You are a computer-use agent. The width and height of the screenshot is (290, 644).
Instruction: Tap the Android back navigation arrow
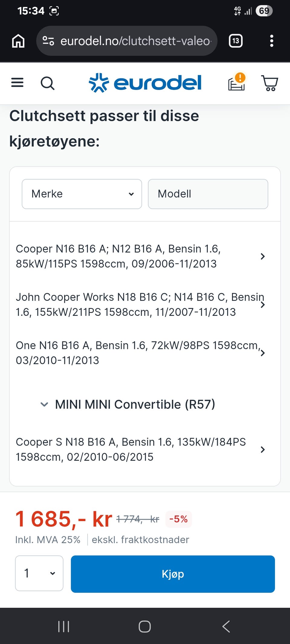pos(226,626)
